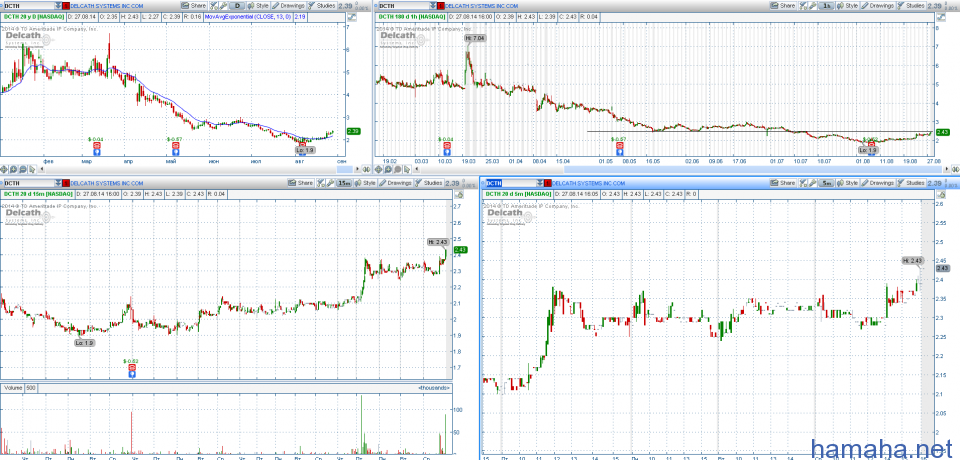Open Studies on the 1h chart

910,6
